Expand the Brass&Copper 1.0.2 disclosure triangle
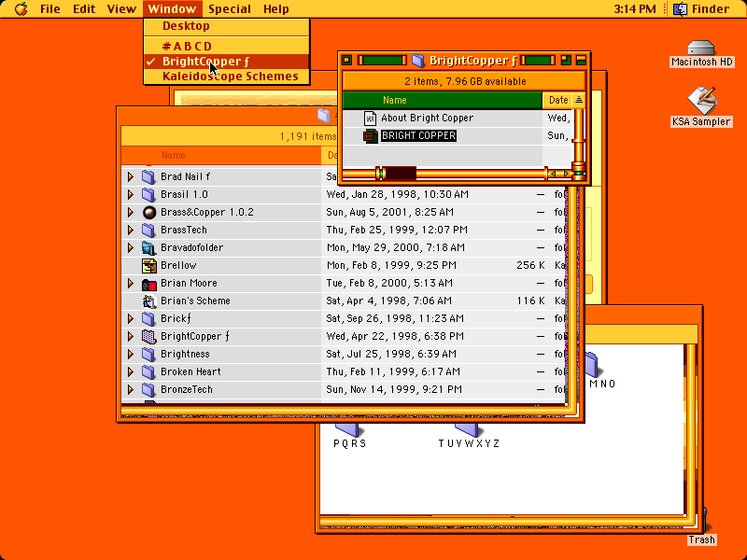Screen dimensions: 747x560 click(x=130, y=213)
